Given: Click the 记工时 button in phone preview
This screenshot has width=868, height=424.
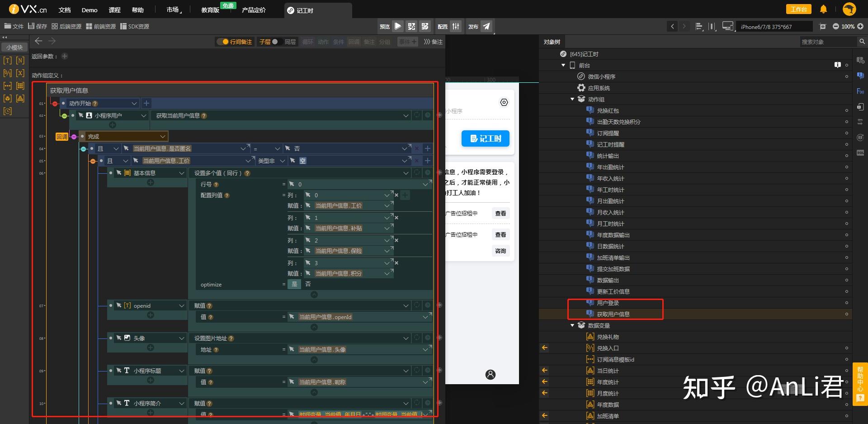Looking at the screenshot, I should (x=486, y=138).
